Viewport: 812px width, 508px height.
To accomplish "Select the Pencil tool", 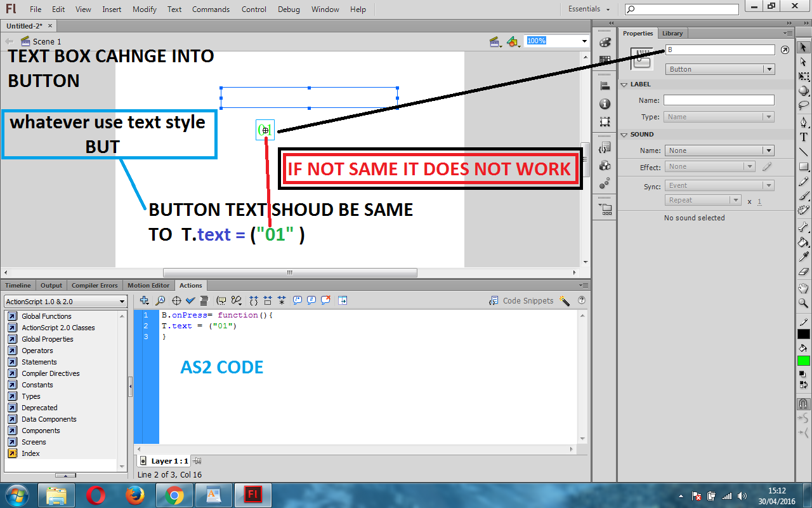I will (x=804, y=181).
